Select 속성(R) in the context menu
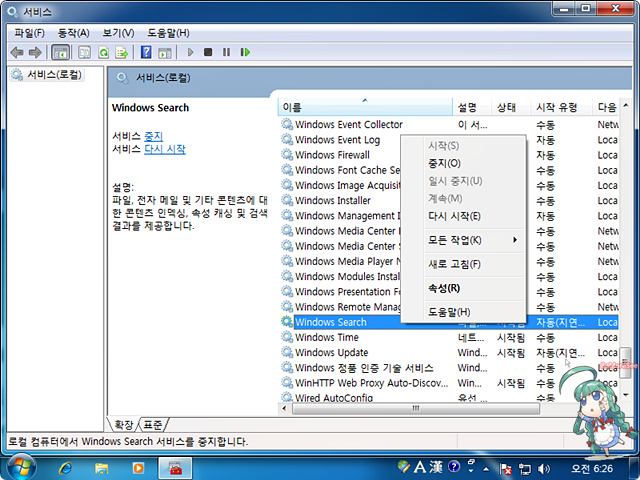Screen dimensions: 640x480 coord(444,288)
